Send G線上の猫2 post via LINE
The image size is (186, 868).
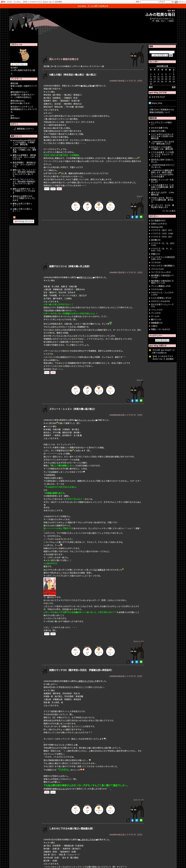141,217
